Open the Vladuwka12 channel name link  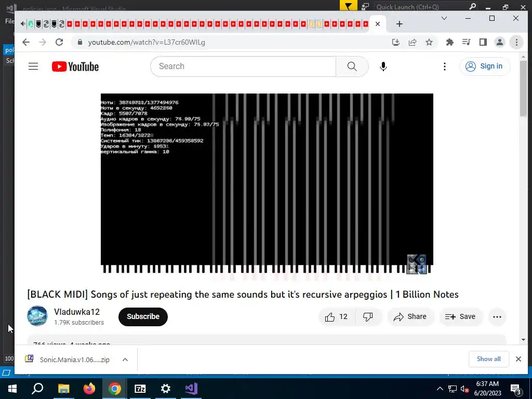77,312
